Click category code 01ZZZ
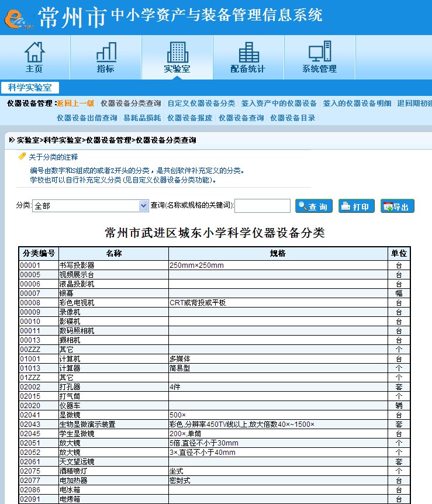Image resolution: width=432 pixels, height=504 pixels. pyautogui.click(x=39, y=378)
